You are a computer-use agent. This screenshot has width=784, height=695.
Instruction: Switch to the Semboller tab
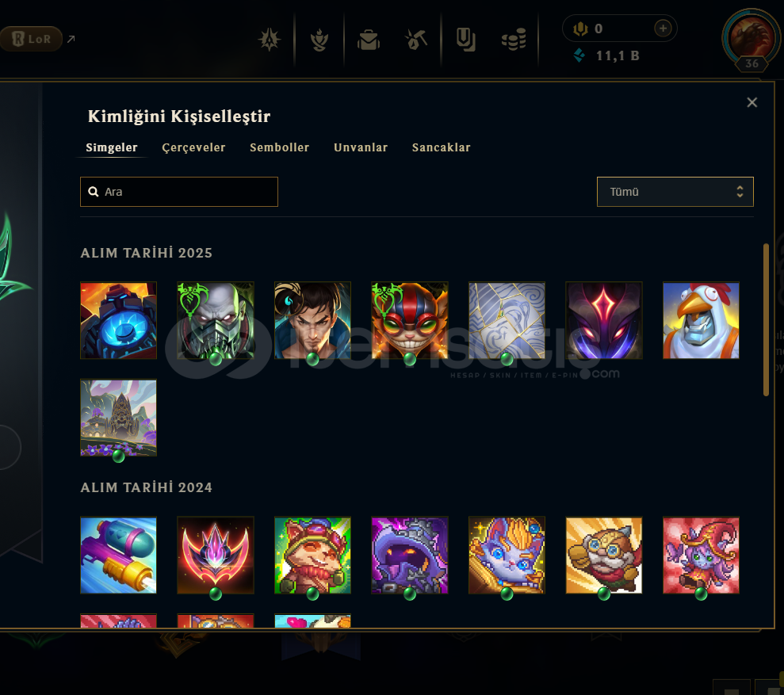[280, 147]
